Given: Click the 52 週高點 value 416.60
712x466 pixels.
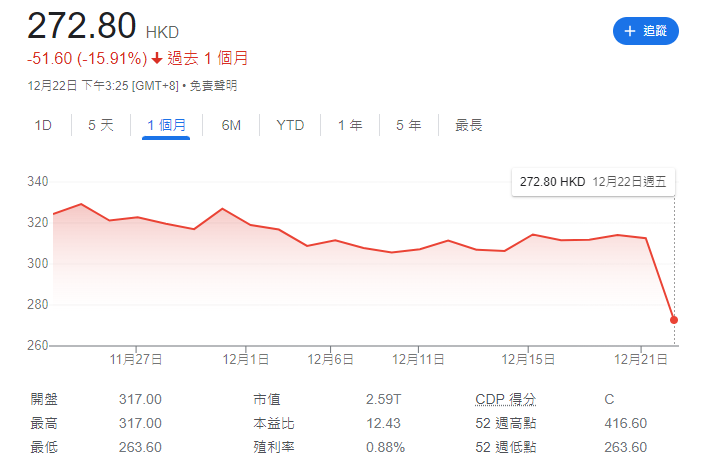Looking at the screenshot, I should coord(624,423).
